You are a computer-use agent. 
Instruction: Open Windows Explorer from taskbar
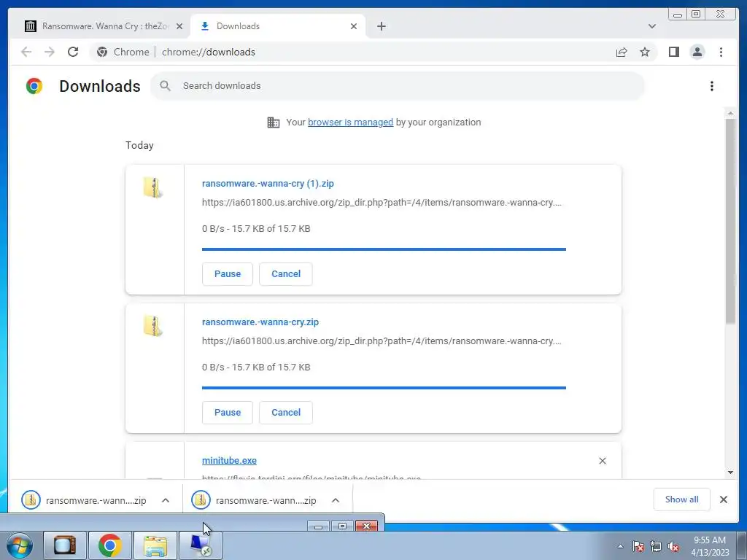pyautogui.click(x=155, y=545)
